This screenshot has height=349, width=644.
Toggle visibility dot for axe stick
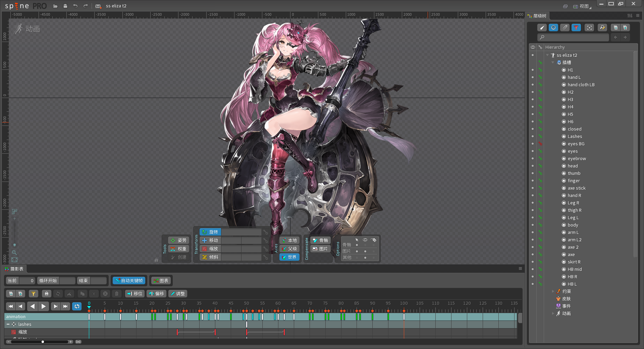(533, 188)
